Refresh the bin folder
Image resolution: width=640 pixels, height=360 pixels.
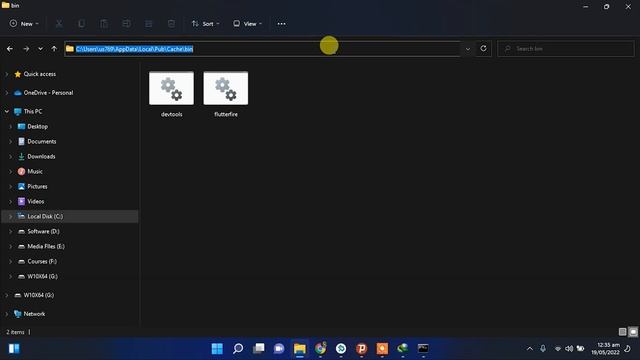click(483, 49)
